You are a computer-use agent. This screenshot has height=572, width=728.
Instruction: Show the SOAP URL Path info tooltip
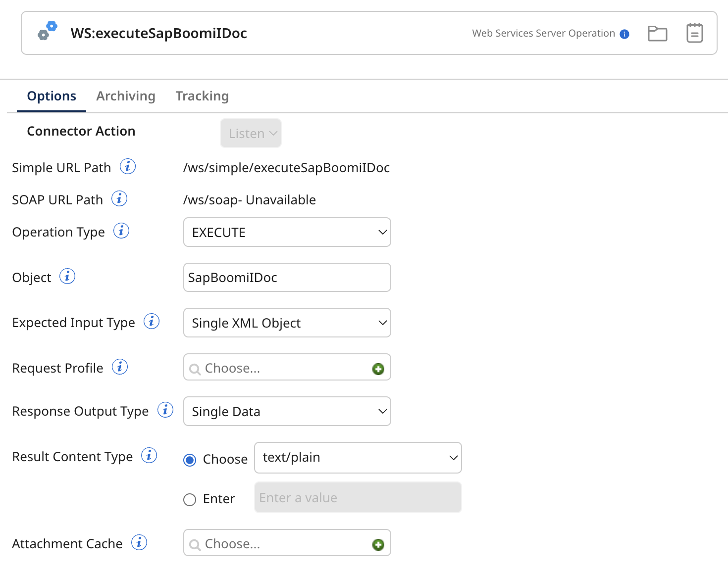(x=119, y=198)
